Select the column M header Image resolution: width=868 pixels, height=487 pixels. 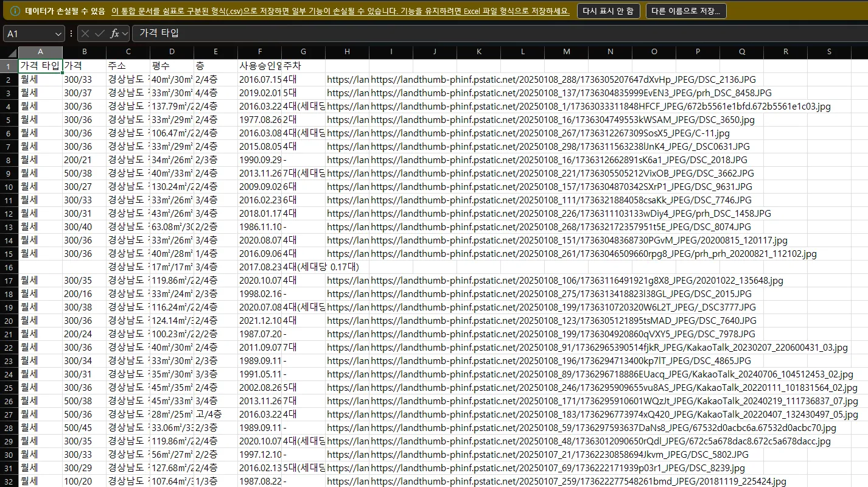click(566, 52)
